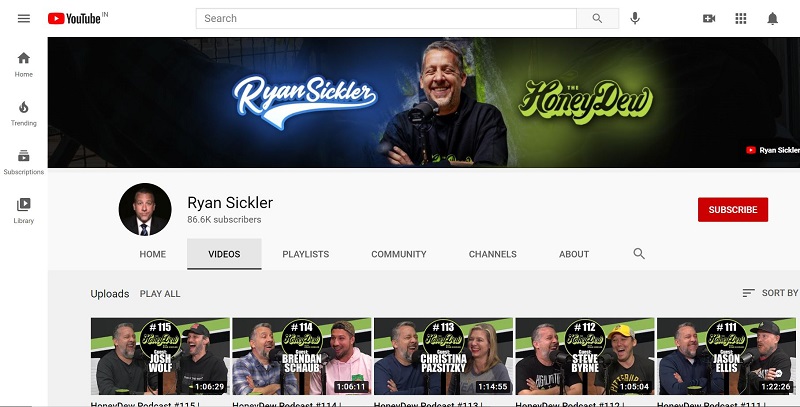Switch to the HOME tab

click(153, 254)
